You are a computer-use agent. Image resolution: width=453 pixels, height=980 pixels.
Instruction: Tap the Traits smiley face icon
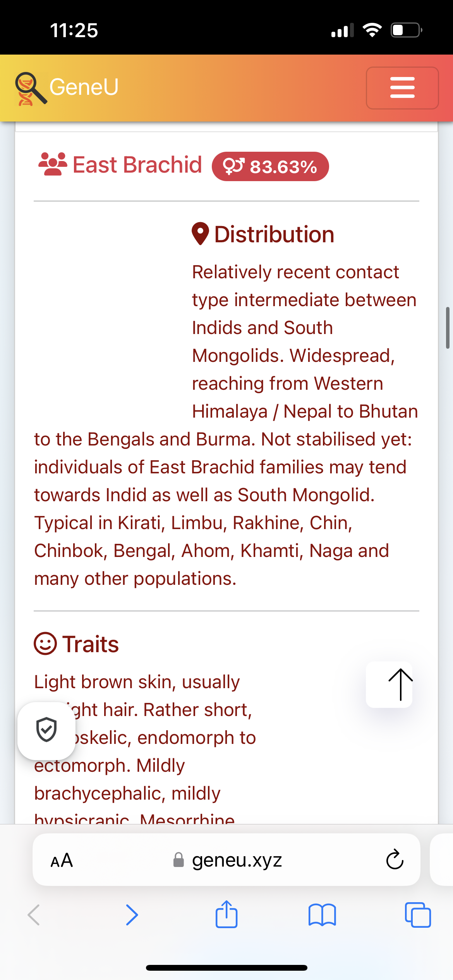tap(45, 644)
